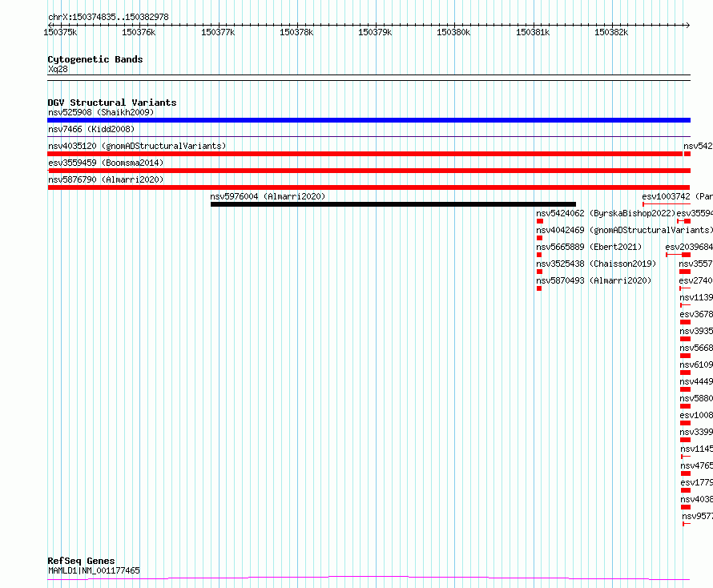This screenshot has width=713, height=588.
Task: Select the RefSeq Genes track title
Action: pos(81,561)
